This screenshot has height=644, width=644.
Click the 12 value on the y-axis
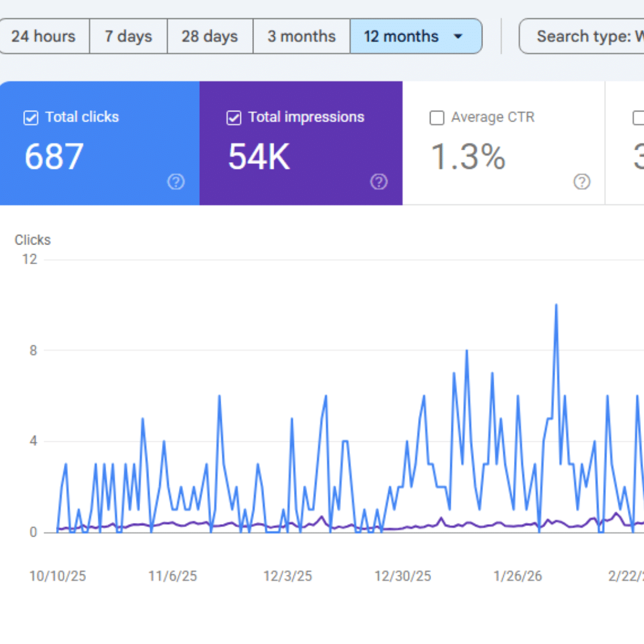coord(30,259)
